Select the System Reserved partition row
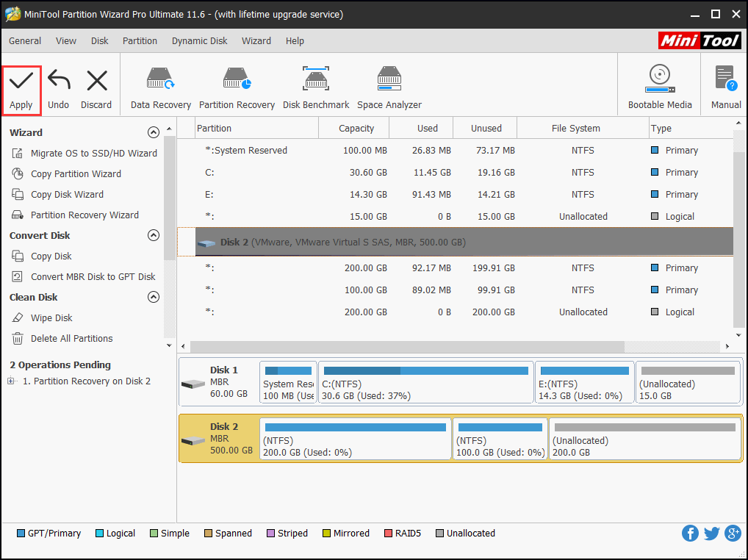This screenshot has width=748, height=560. pos(455,150)
